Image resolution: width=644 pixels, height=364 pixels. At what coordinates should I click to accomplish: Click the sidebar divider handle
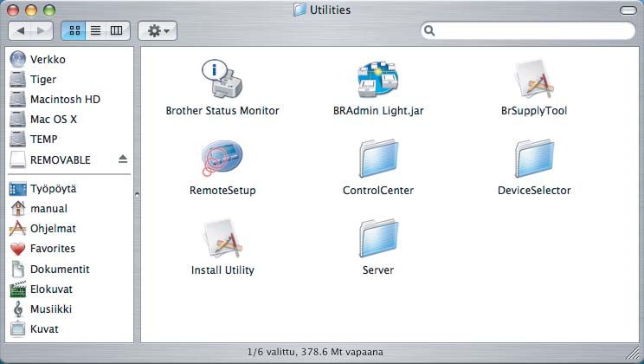(x=137, y=194)
